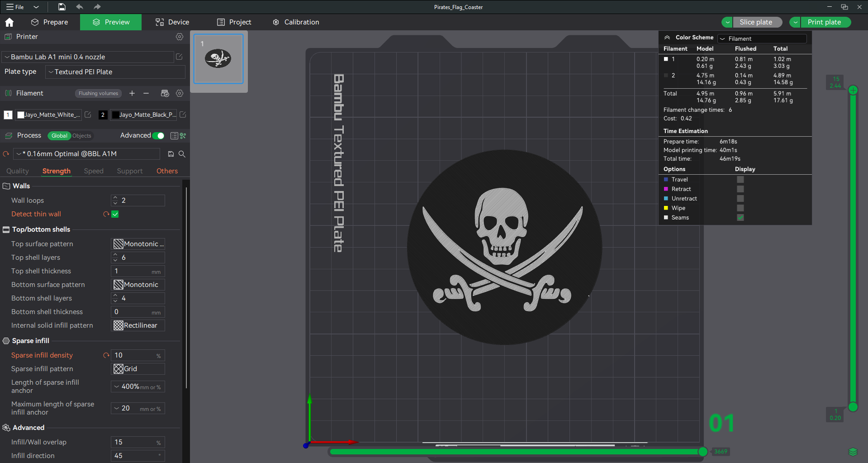This screenshot has width=868, height=463.
Task: Open Slice plate dropdown arrow
Action: click(x=727, y=22)
